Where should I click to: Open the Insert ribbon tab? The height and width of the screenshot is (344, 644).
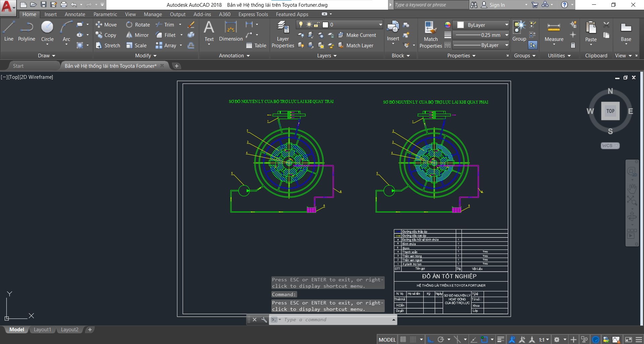51,14
